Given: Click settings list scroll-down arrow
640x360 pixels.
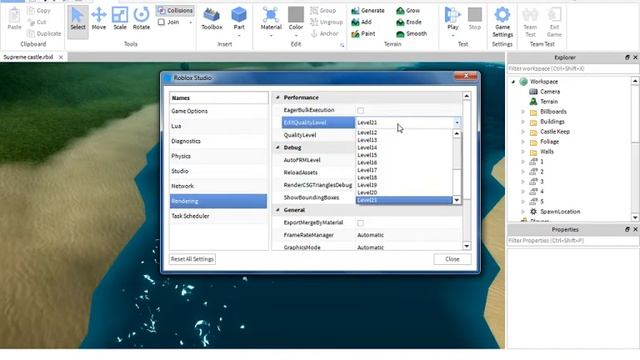Looking at the screenshot, I should [x=467, y=246].
